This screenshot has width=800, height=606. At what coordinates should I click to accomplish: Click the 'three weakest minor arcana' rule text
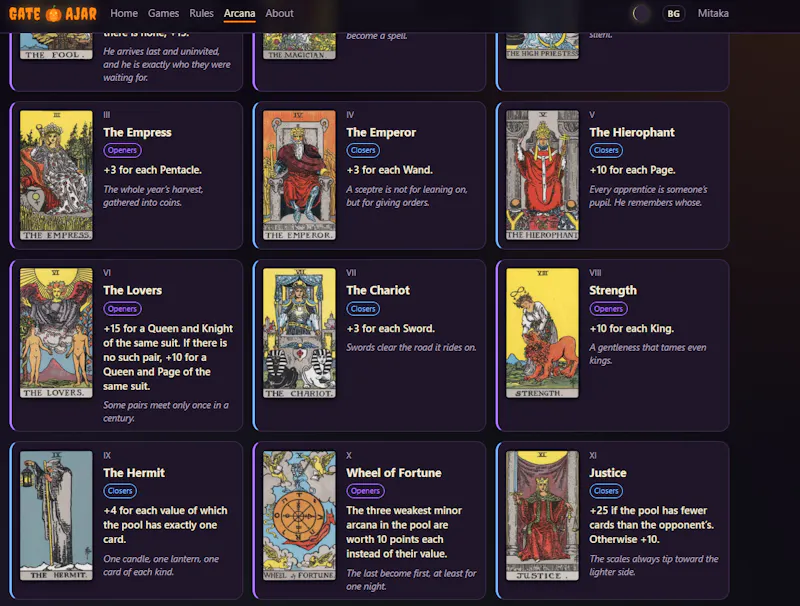point(404,532)
